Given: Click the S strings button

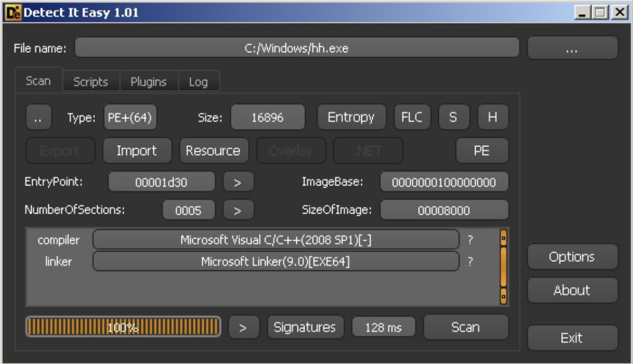Looking at the screenshot, I should [453, 117].
